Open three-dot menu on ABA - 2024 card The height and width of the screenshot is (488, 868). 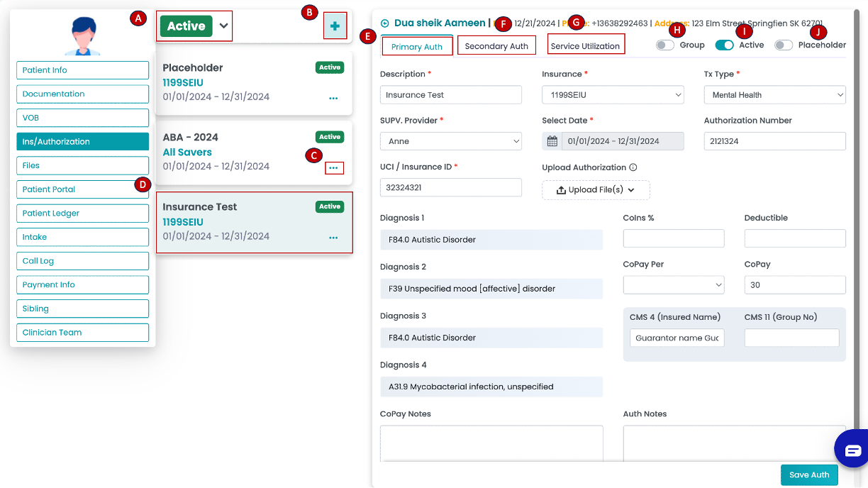[x=333, y=168]
